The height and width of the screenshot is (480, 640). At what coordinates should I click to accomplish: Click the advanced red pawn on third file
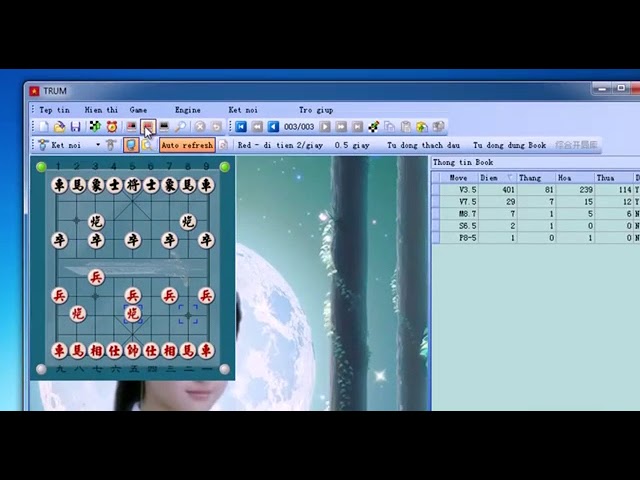point(96,277)
